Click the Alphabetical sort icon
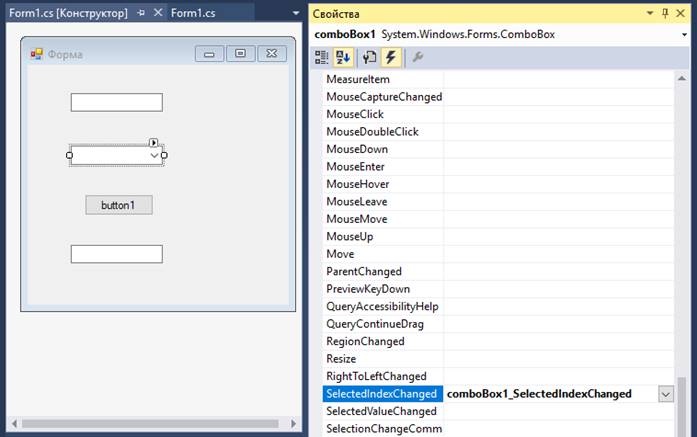The height and width of the screenshot is (437, 697). pos(343,57)
